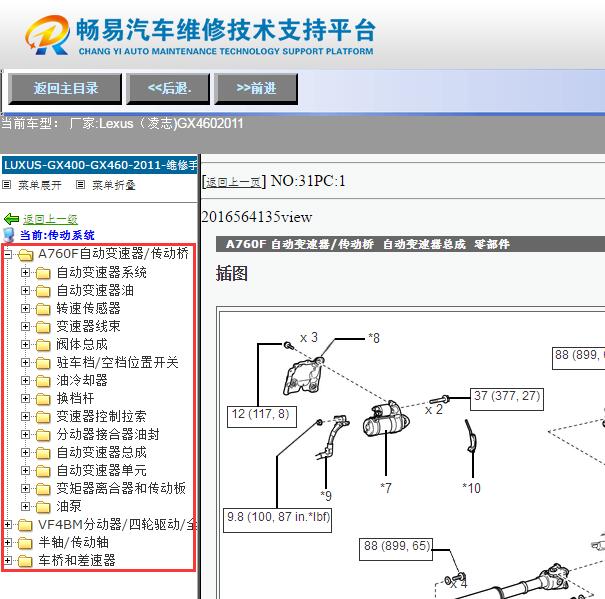Click the 变速器线束 folder icon
Viewport: 605px width, 599px height.
coord(43,327)
